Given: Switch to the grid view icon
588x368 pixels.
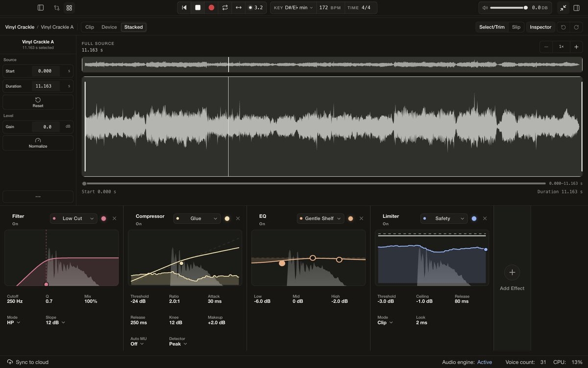Looking at the screenshot, I should (69, 8).
